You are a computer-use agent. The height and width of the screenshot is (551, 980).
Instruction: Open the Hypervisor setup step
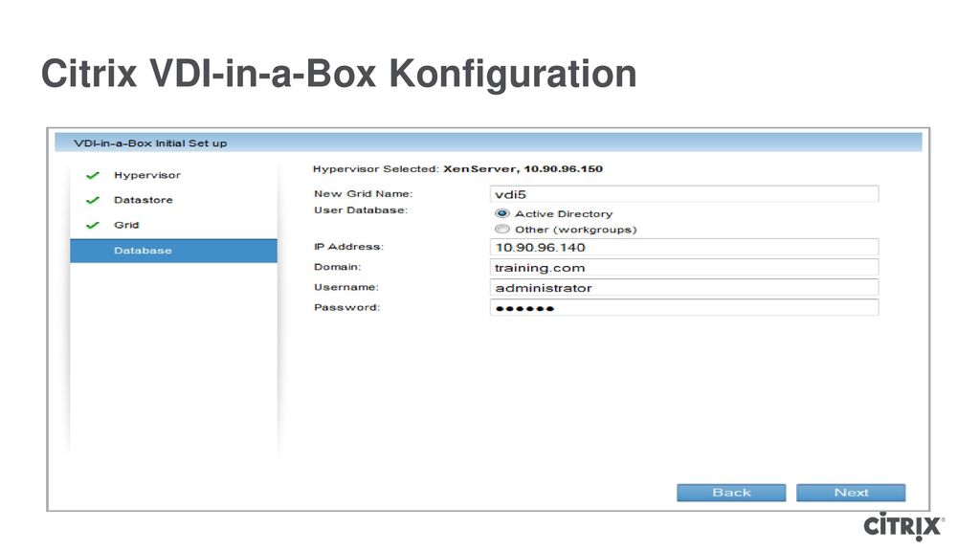click(146, 176)
